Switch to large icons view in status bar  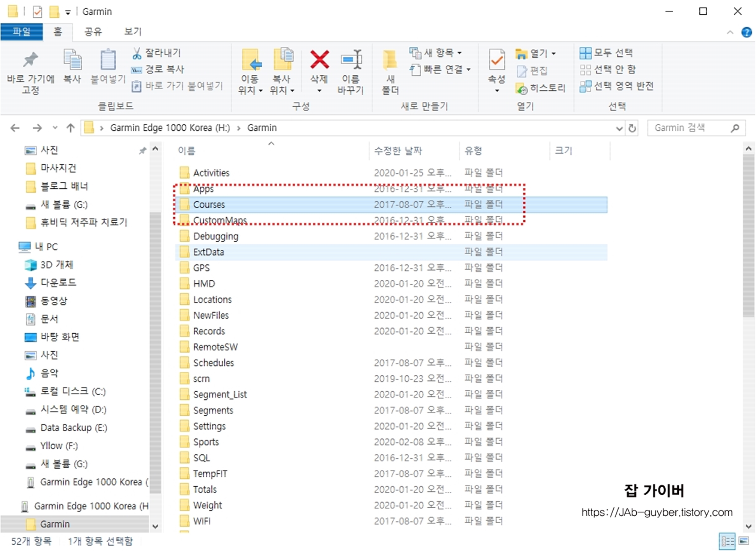pos(744,541)
